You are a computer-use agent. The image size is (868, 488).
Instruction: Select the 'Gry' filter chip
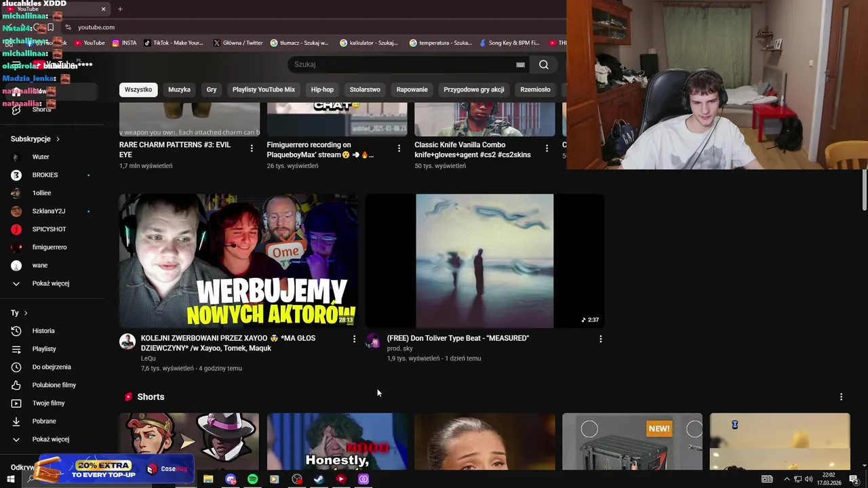212,89
